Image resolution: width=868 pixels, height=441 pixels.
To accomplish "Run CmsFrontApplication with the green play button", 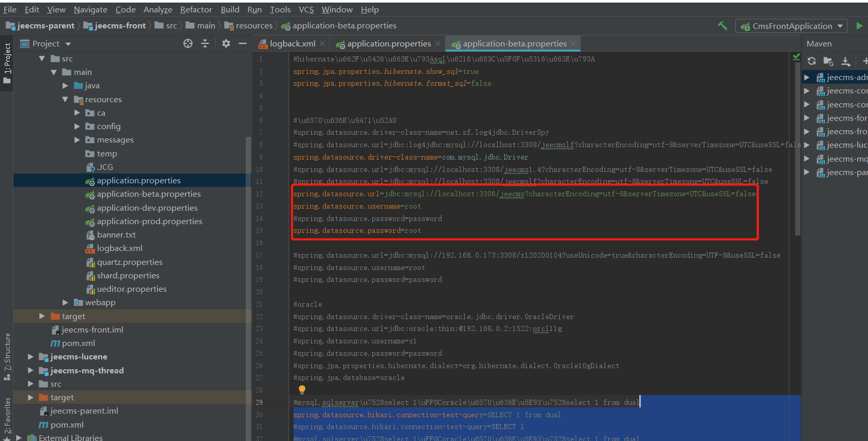I will point(859,26).
